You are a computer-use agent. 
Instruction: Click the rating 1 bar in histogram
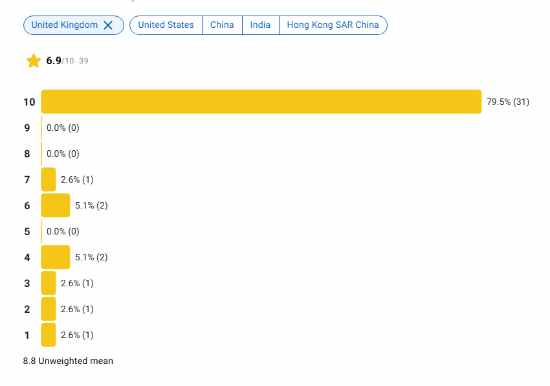pyautogui.click(x=48, y=335)
